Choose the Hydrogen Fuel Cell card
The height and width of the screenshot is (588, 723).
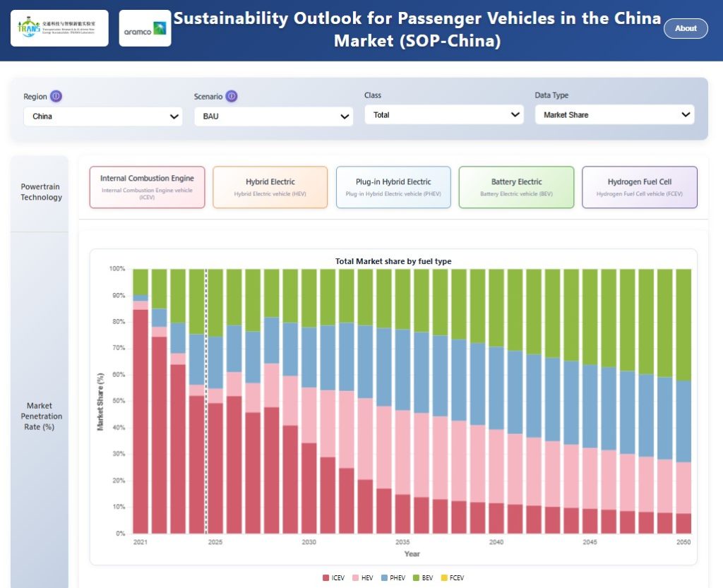pos(640,187)
